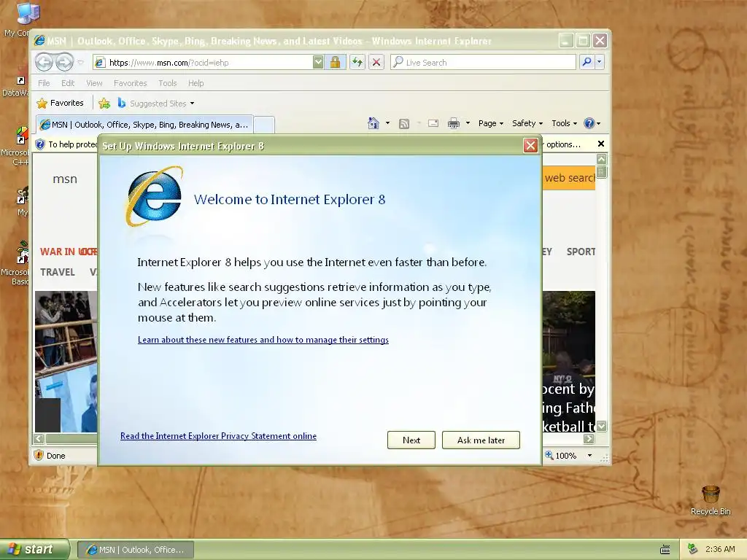Add page to Favorites Bar icon

click(104, 103)
